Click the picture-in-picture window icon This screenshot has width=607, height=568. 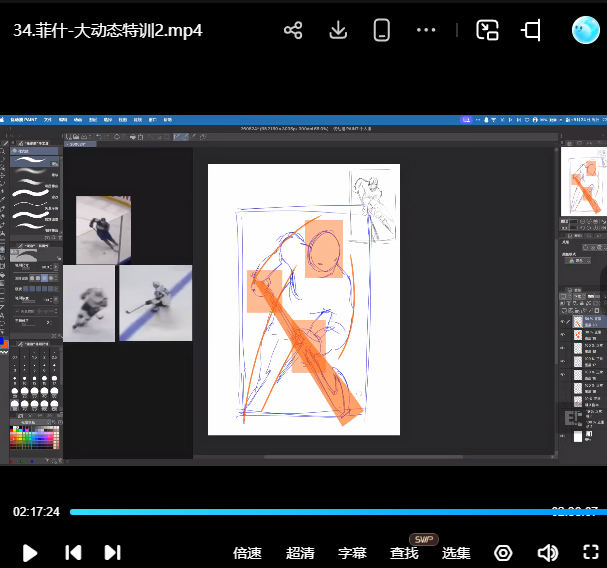[487, 30]
